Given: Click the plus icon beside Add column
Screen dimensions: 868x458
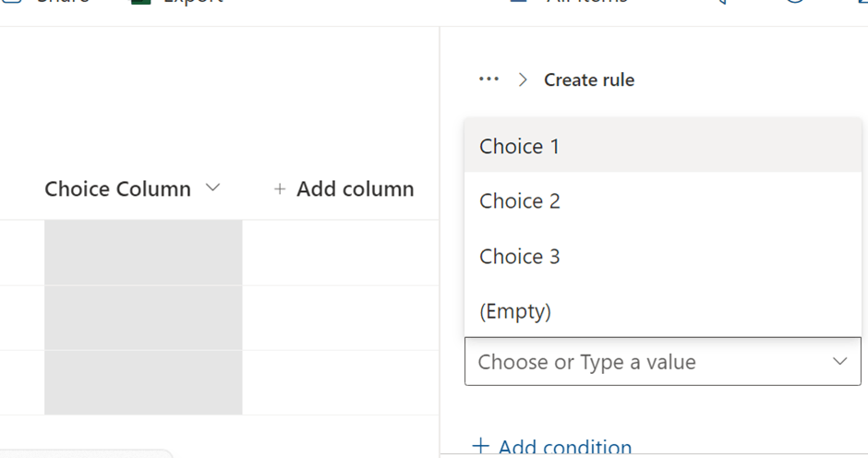Looking at the screenshot, I should pyautogui.click(x=280, y=189).
